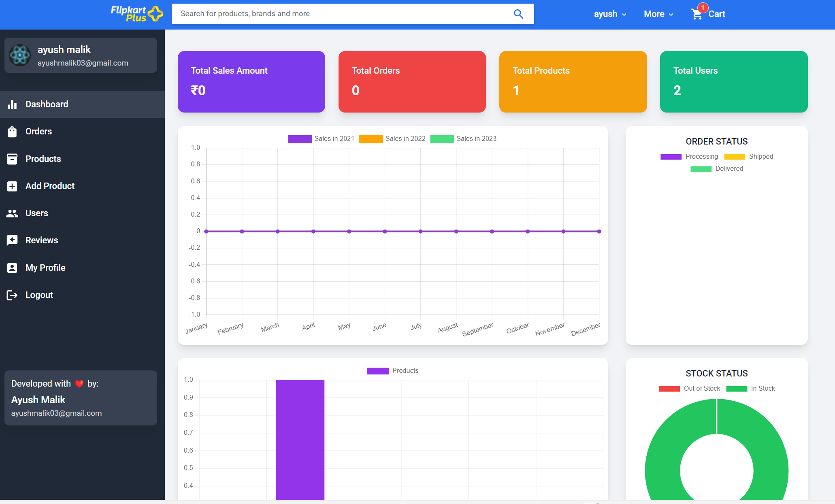The height and width of the screenshot is (504, 835).
Task: Go to Reviews in sidebar
Action: click(x=82, y=240)
